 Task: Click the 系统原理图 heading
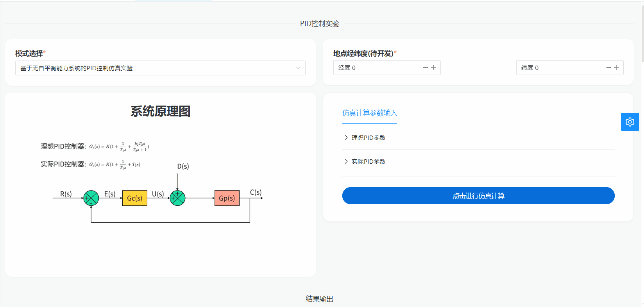tap(160, 111)
